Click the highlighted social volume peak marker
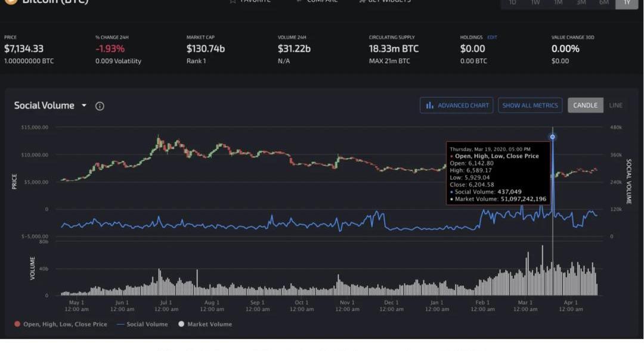644x351 pixels. click(x=552, y=137)
